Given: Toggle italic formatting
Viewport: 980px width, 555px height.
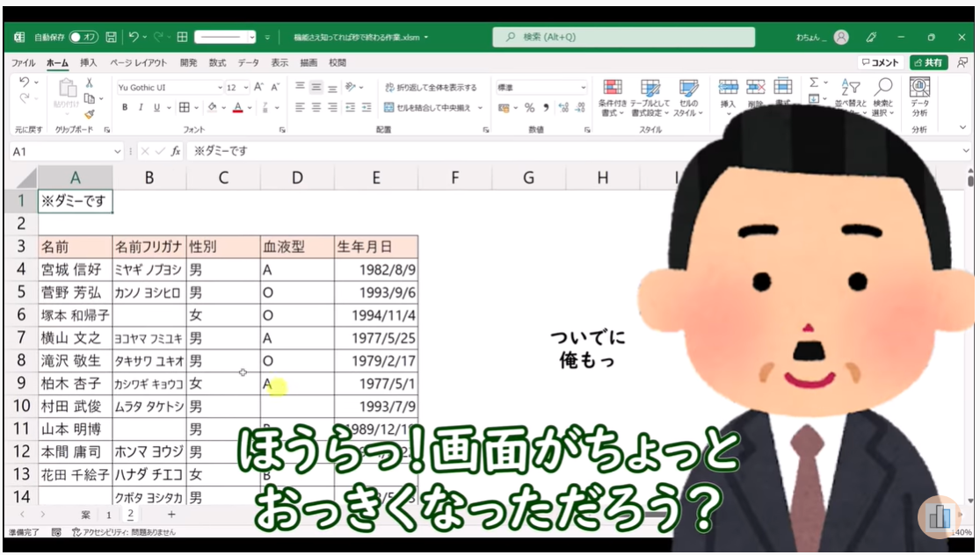Looking at the screenshot, I should [x=141, y=107].
